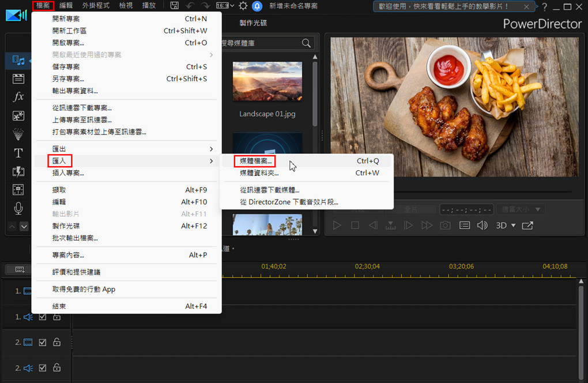Viewport: 588px width, 383px height.
Task: Open the Effects Room fx icon
Action: (18, 97)
